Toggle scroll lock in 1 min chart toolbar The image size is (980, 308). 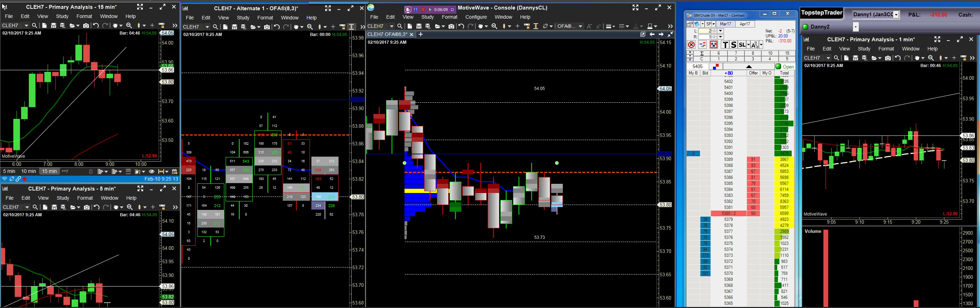click(x=963, y=58)
